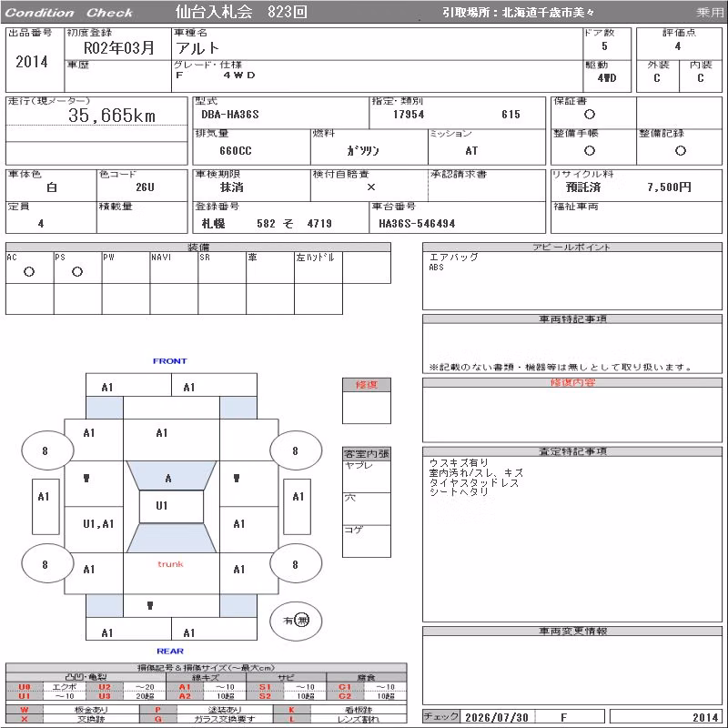Click the fuel type ガソリン
Image resolution: width=728 pixels, height=728 pixels.
[x=362, y=151]
